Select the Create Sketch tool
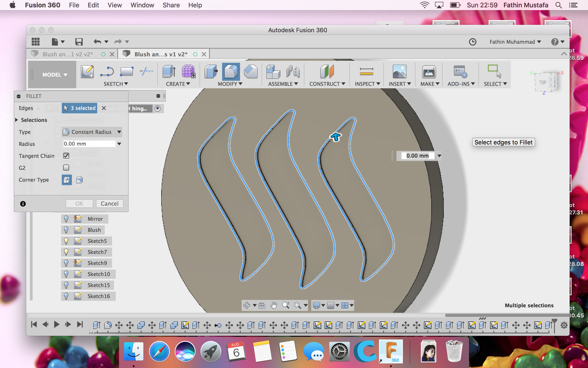This screenshot has height=368, width=588. [x=87, y=72]
